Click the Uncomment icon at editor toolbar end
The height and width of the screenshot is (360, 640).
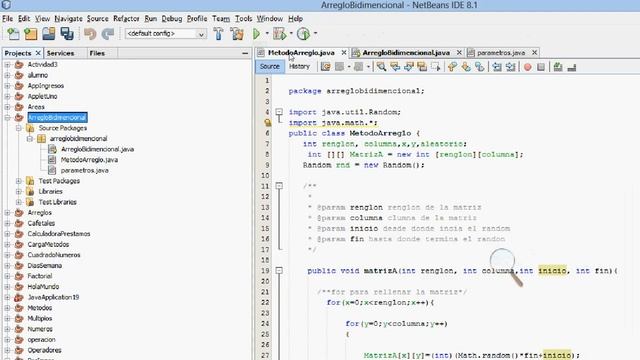click(571, 67)
